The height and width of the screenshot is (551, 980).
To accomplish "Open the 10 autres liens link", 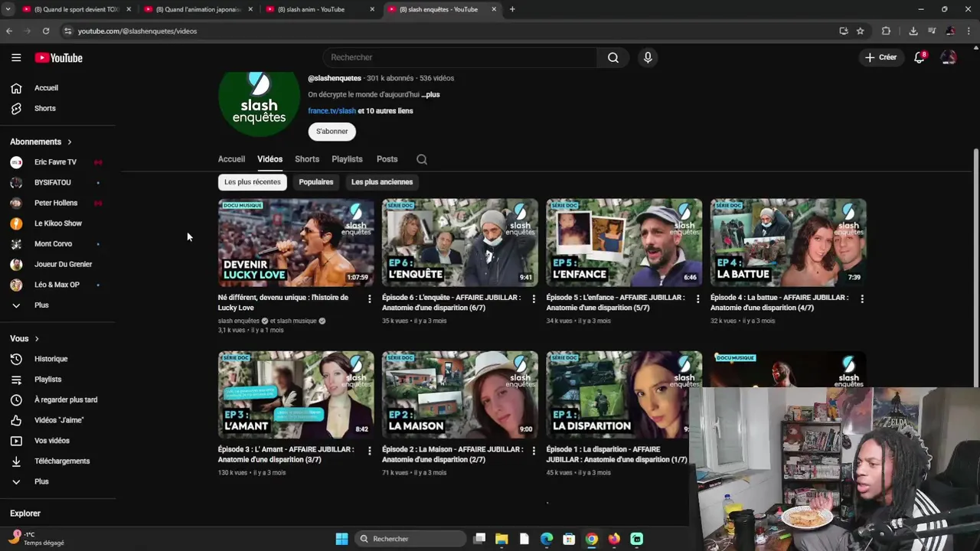I will click(390, 111).
